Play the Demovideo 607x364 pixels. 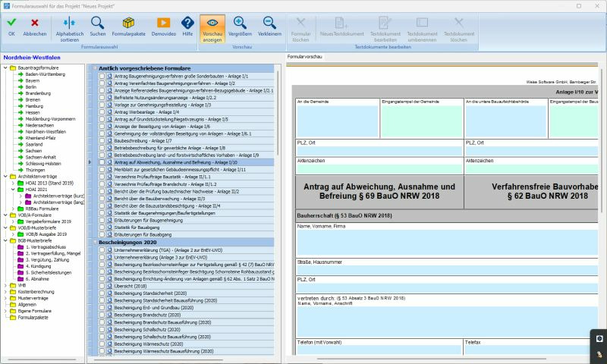[163, 23]
